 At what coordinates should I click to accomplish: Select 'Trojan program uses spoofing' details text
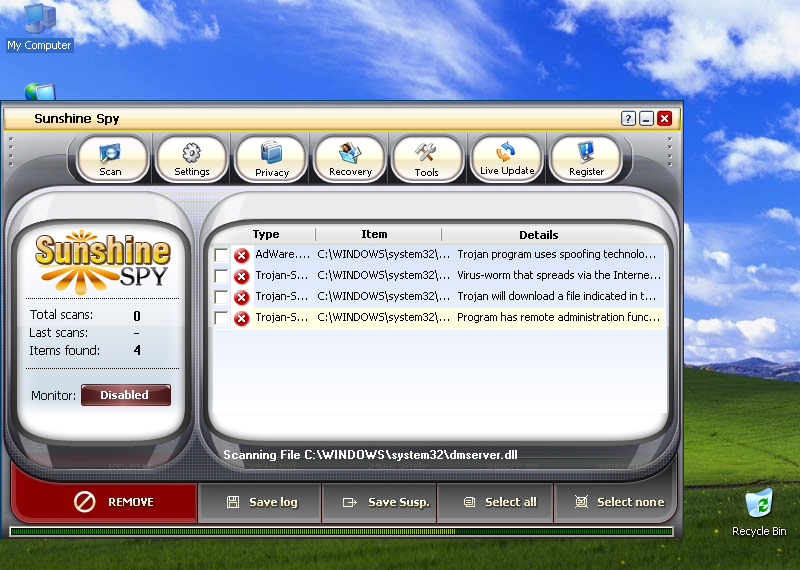point(556,254)
